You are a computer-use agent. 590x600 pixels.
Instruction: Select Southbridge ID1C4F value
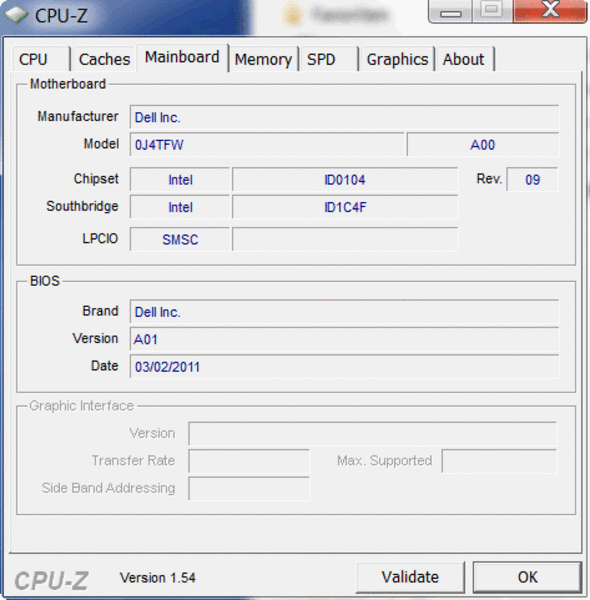click(345, 207)
